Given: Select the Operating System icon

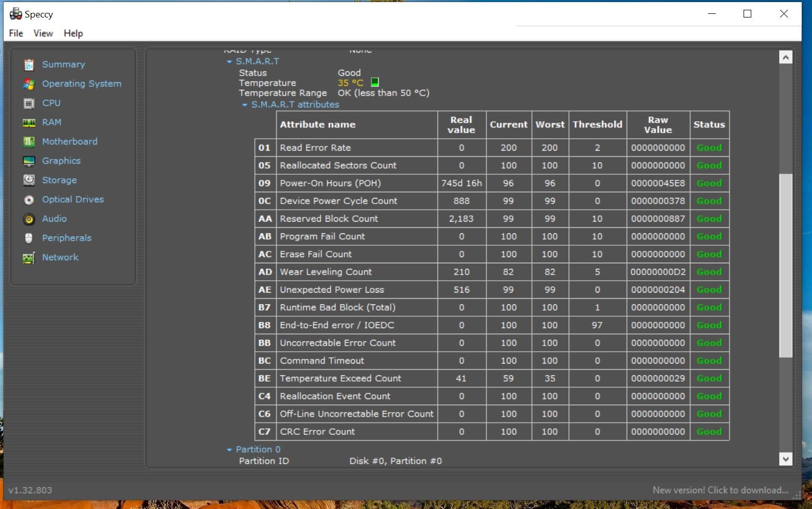Looking at the screenshot, I should coord(29,84).
